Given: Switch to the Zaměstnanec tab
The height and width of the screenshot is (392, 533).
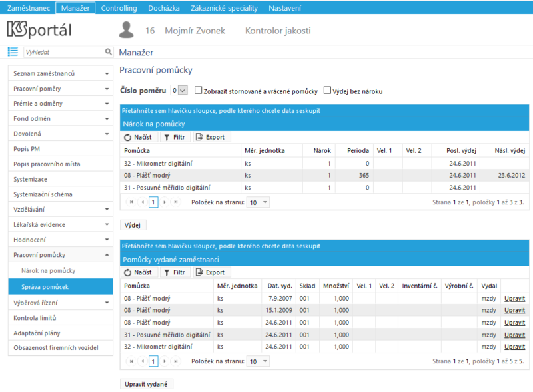Looking at the screenshot, I should pyautogui.click(x=29, y=8).
